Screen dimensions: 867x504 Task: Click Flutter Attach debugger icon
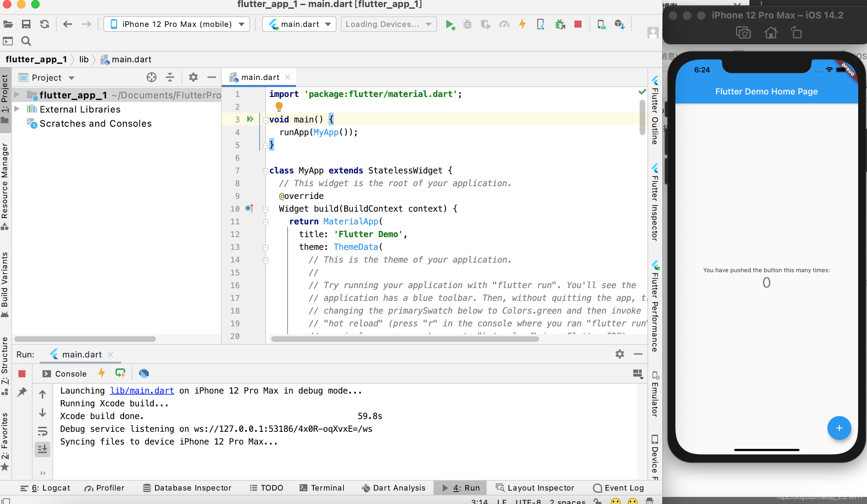[560, 24]
